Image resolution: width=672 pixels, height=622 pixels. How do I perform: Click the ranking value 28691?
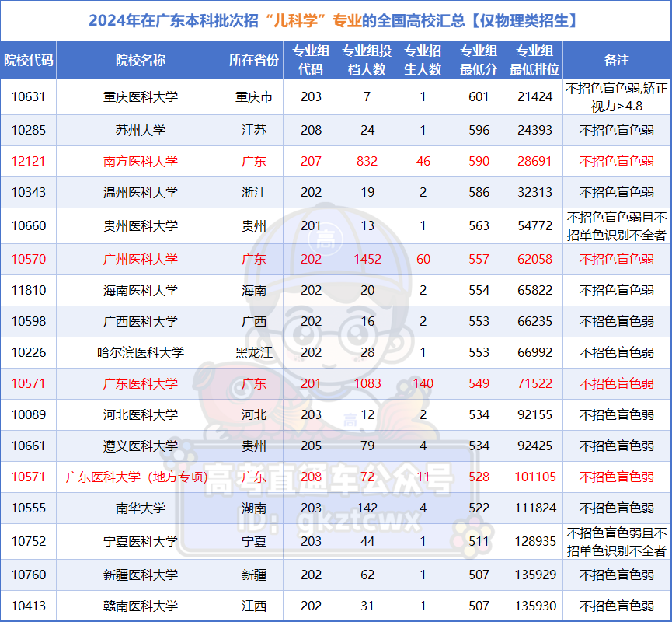(534, 161)
